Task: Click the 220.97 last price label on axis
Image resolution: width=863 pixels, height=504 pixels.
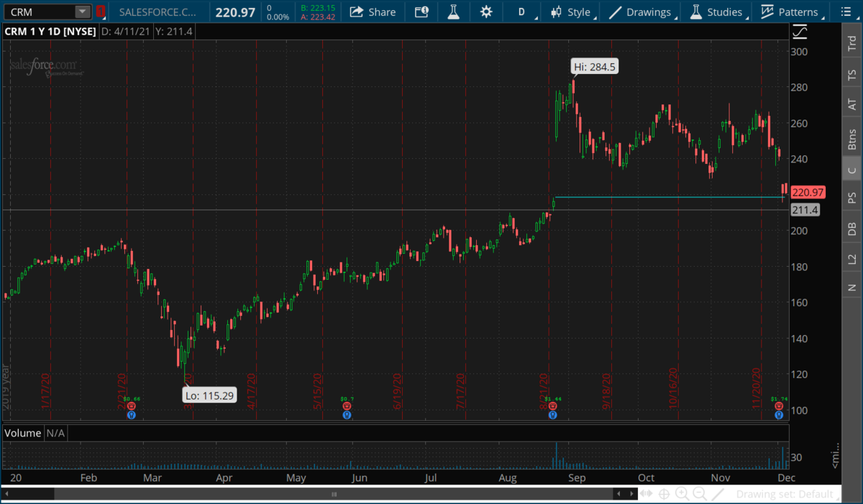Action: tap(808, 193)
